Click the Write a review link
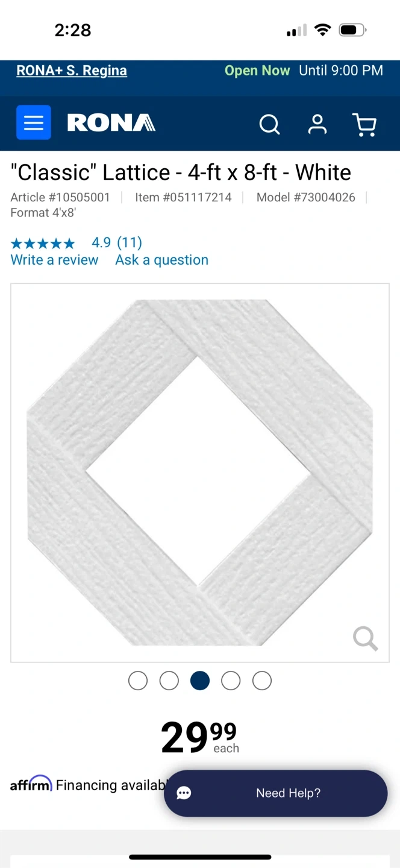Viewport: 400px width, 868px height. pos(54,260)
